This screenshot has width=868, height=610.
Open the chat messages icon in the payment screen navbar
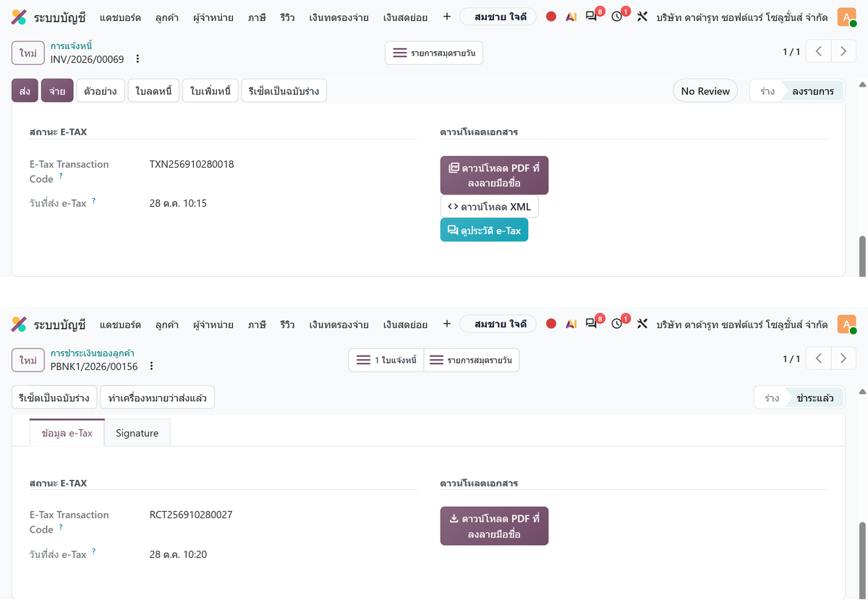592,324
